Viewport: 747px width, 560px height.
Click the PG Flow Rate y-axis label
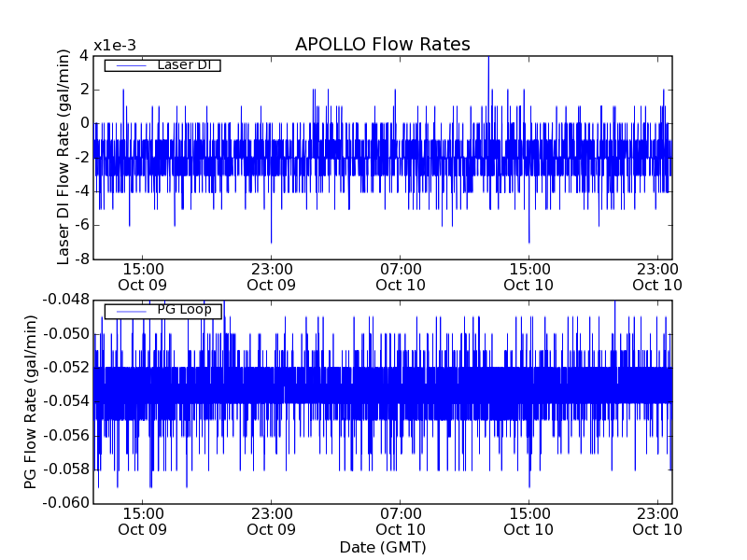[31, 401]
